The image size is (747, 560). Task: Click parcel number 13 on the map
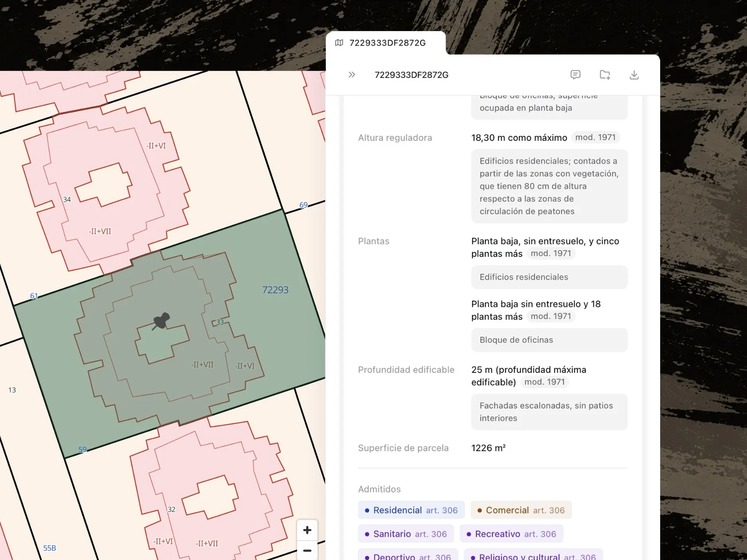(x=12, y=390)
